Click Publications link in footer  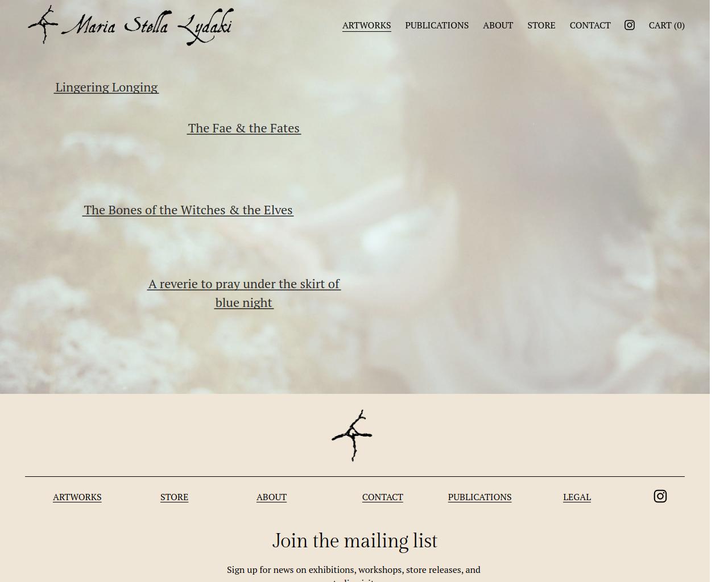(x=479, y=497)
